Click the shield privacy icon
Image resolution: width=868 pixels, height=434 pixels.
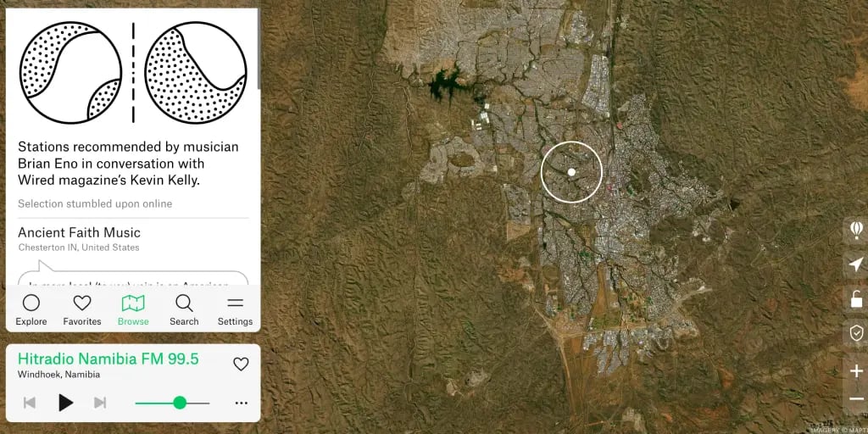856,332
